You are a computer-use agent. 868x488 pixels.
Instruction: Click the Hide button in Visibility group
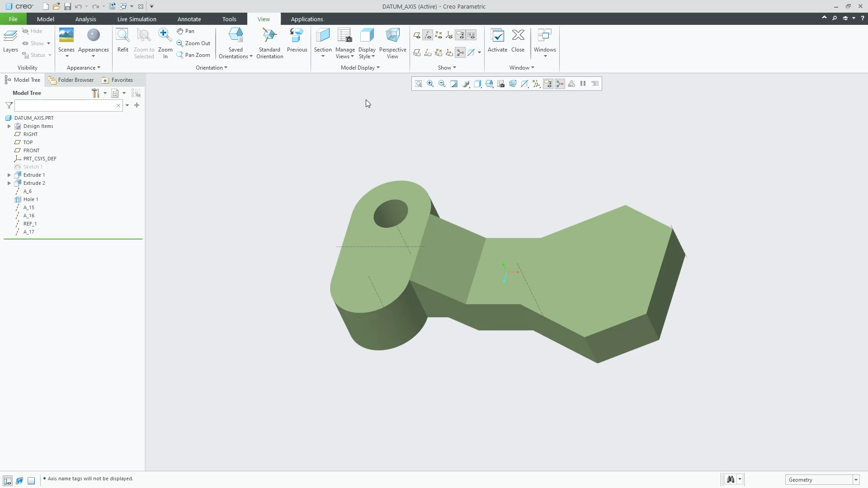(x=32, y=31)
